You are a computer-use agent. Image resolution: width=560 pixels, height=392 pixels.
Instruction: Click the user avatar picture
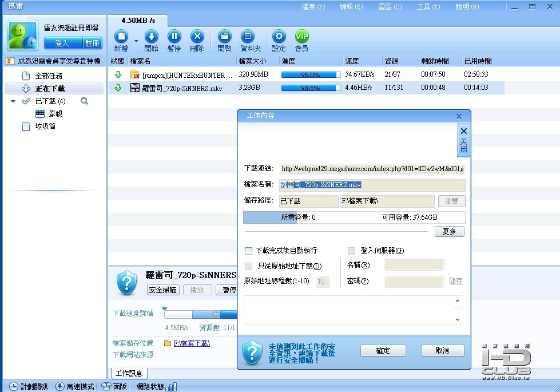coord(23,35)
